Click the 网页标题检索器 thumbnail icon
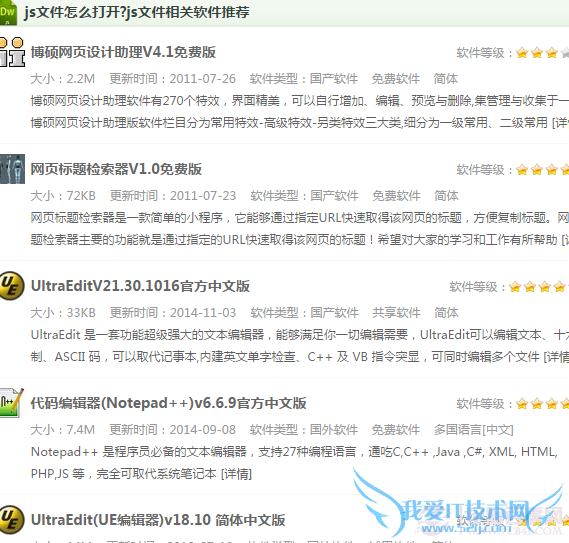This screenshot has height=543, width=569. pyautogui.click(x=12, y=169)
